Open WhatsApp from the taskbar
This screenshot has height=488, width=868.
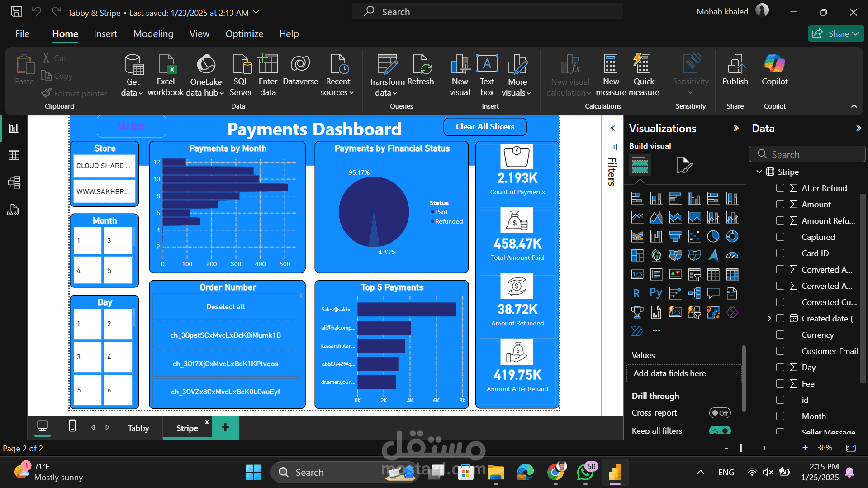(585, 472)
